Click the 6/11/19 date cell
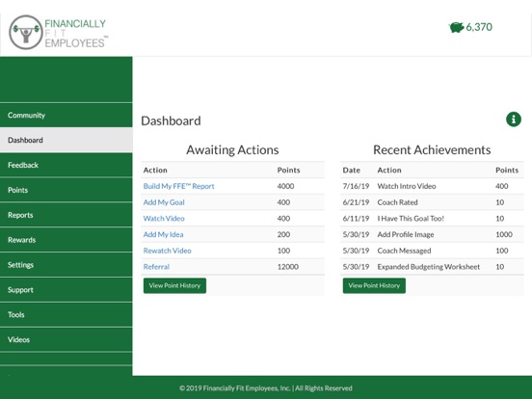Screen dimensions: 532x399 point(356,219)
